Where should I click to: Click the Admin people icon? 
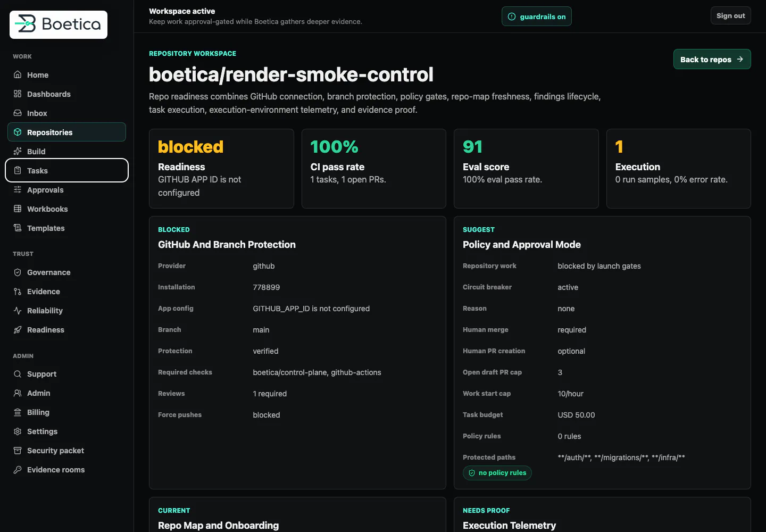[18, 393]
